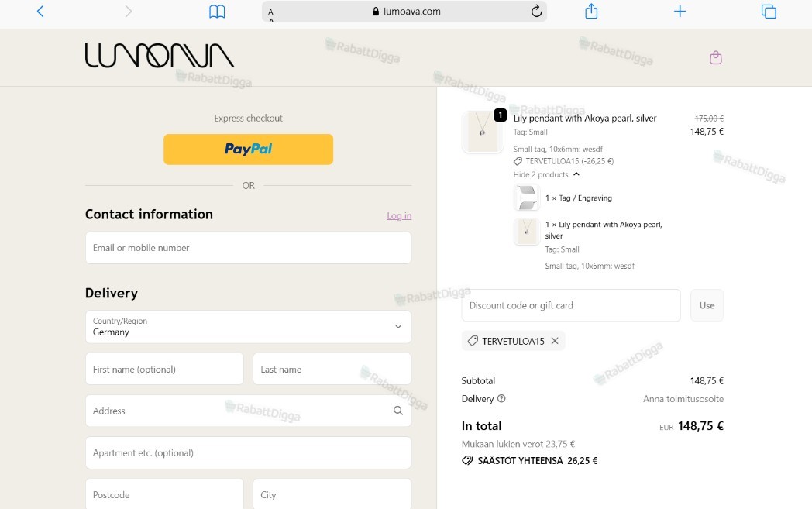
Task: Click the 'TERVETULOA15 (-26,25 €)' line
Action: [x=569, y=161]
